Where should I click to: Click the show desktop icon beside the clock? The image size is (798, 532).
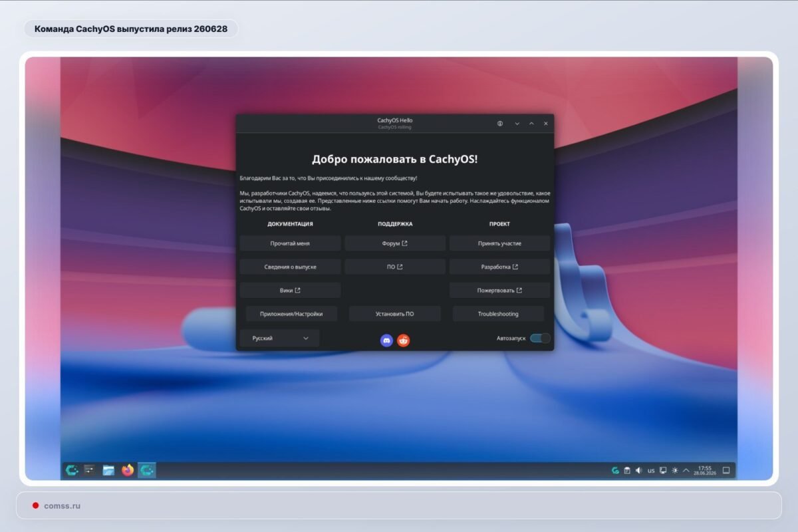coord(726,470)
